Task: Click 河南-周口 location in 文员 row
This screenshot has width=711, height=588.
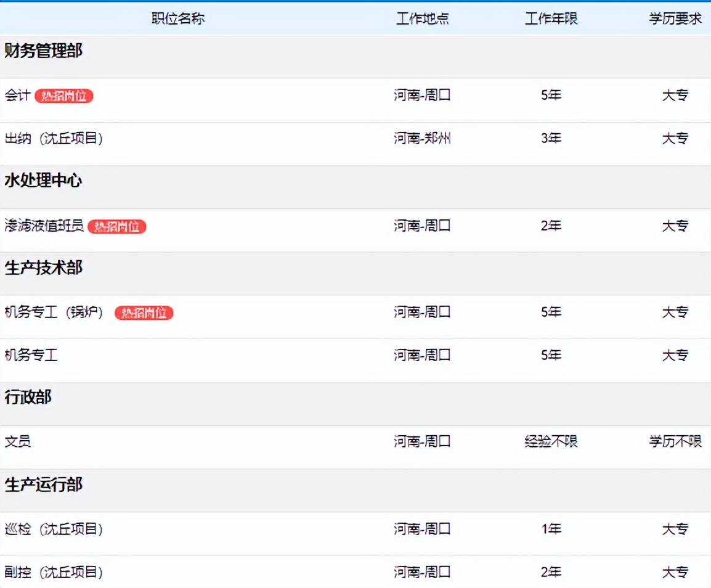Action: coord(422,441)
